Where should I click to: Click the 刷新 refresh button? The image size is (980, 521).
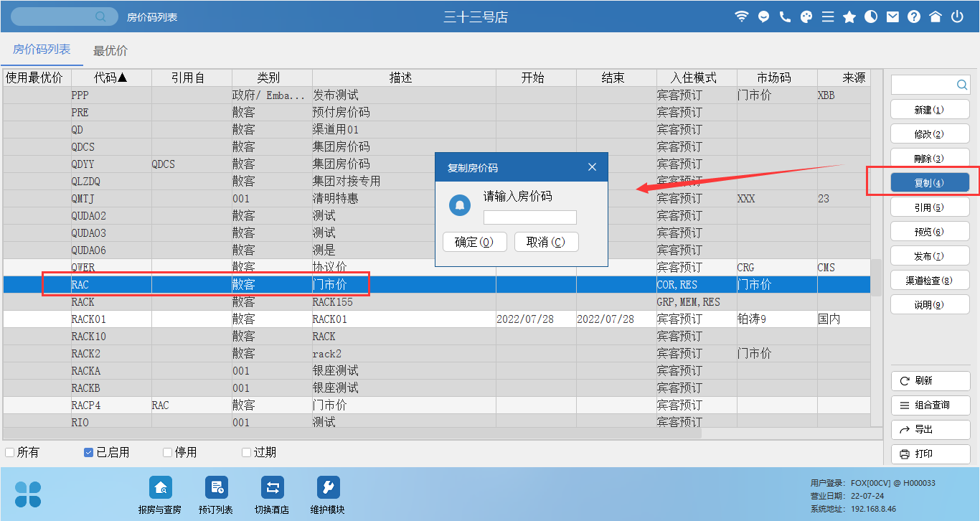click(x=930, y=381)
